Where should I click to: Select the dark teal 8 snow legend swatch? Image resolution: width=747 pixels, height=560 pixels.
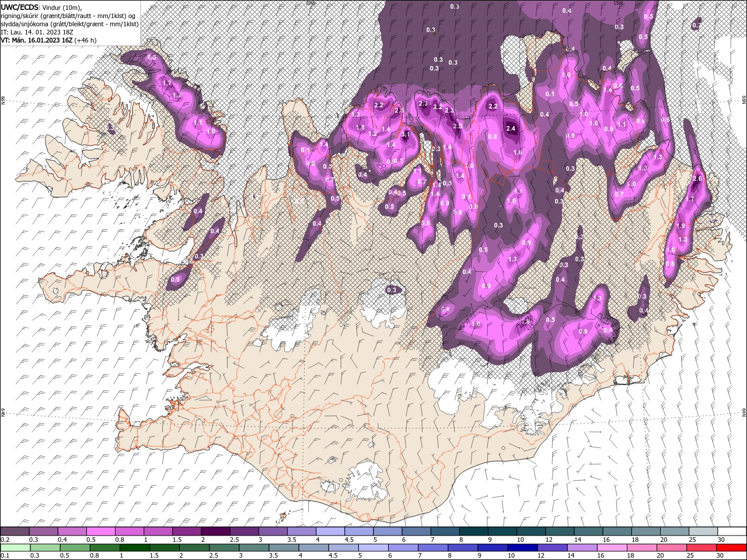click(x=474, y=531)
